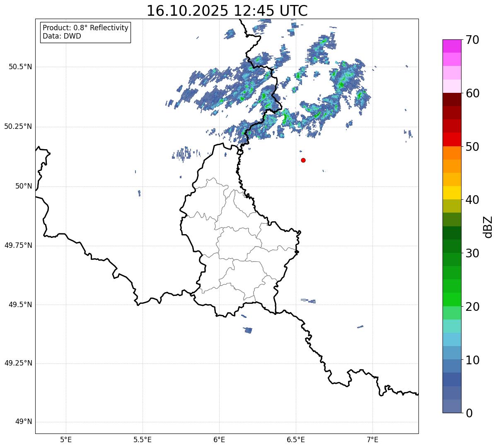The height and width of the screenshot is (448, 498).
Task: Pick the turquoise colorbar swatch between 10 and 20
Action: (452, 326)
